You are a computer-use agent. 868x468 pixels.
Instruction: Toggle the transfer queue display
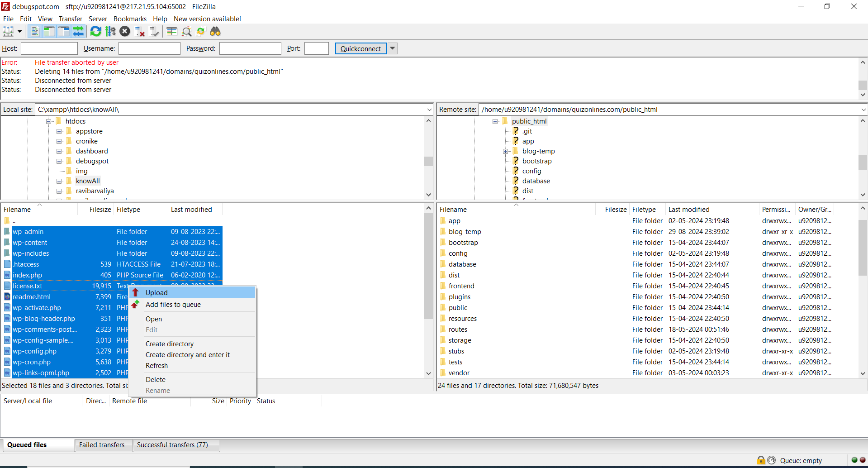pyautogui.click(x=78, y=31)
